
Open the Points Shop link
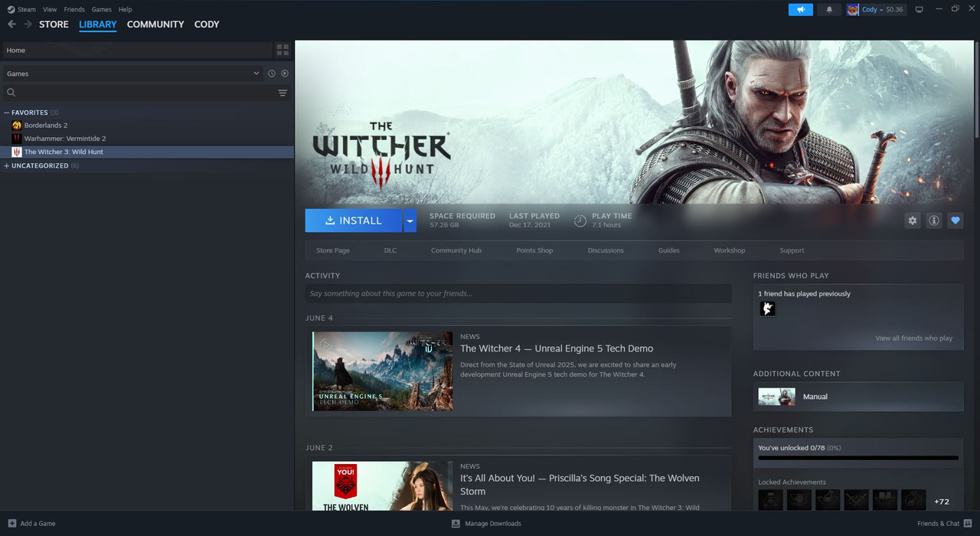[534, 250]
